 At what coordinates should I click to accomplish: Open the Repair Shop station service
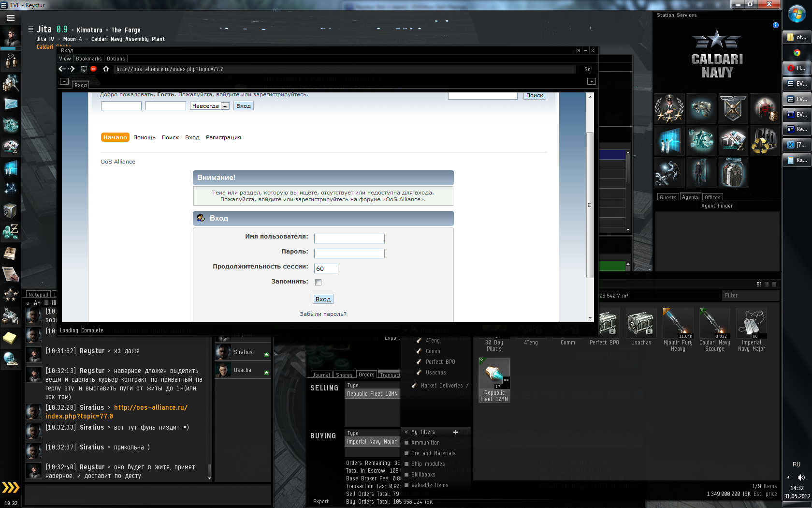(x=669, y=173)
